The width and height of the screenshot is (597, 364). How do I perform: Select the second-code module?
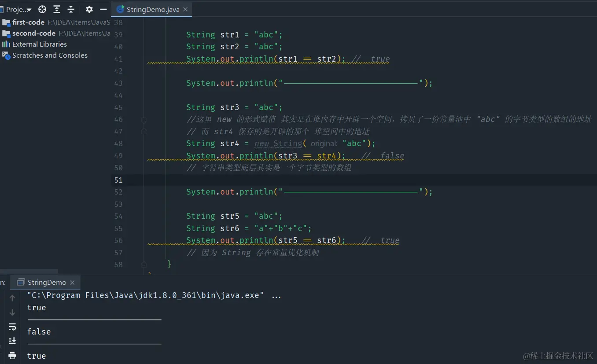(x=56, y=33)
